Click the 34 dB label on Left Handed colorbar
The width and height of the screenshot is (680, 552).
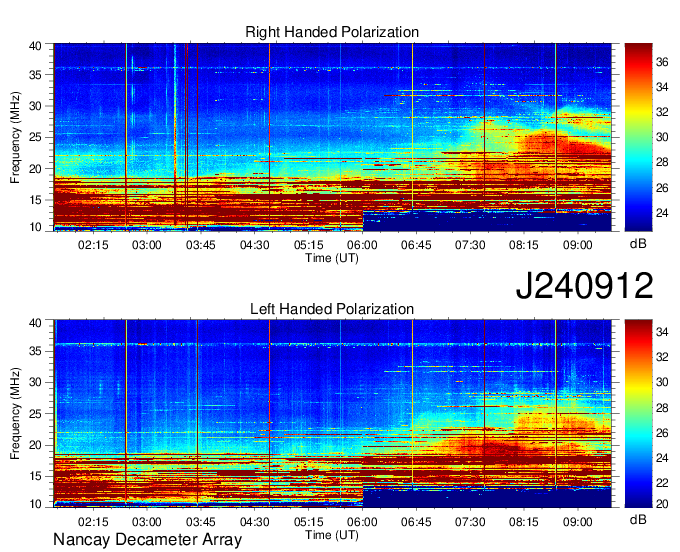tap(662, 332)
